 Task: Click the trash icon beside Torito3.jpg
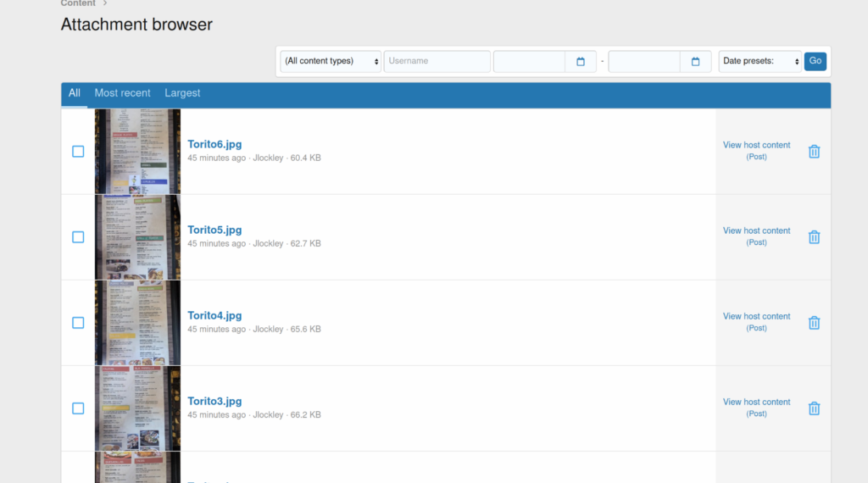point(814,408)
